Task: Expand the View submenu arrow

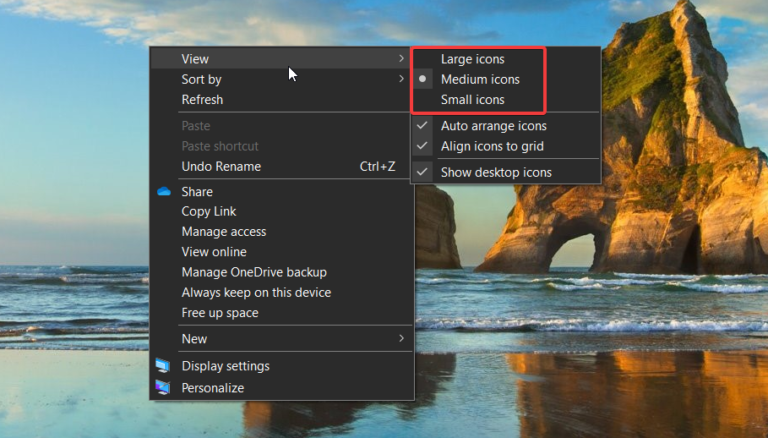Action: click(x=402, y=59)
